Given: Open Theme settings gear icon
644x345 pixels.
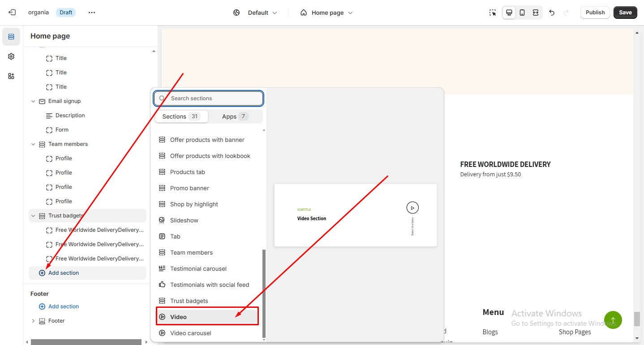Looking at the screenshot, I should pyautogui.click(x=11, y=56).
